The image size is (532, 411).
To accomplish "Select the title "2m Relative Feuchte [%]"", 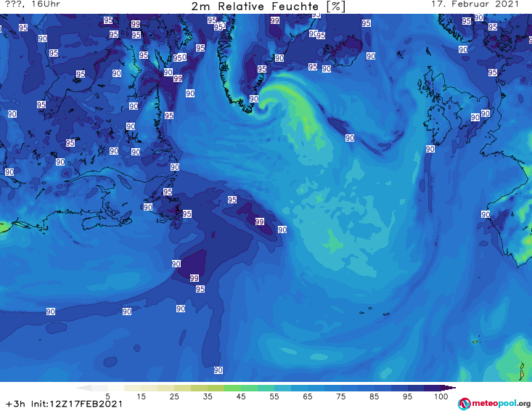I will 268,7.
